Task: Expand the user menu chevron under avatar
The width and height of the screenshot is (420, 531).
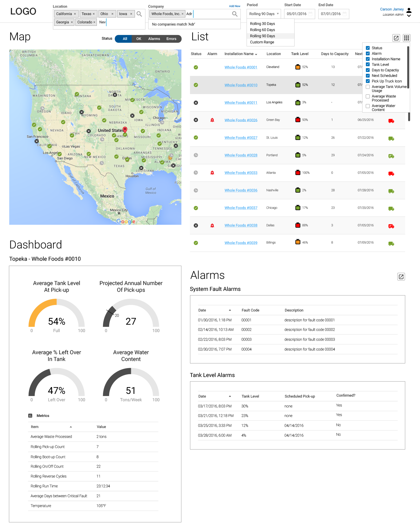Action: click(x=409, y=16)
